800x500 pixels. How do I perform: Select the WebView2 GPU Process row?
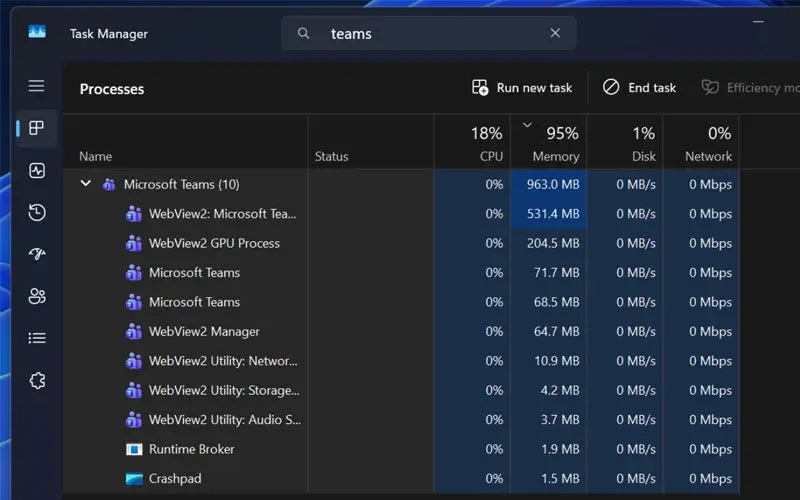coord(401,243)
